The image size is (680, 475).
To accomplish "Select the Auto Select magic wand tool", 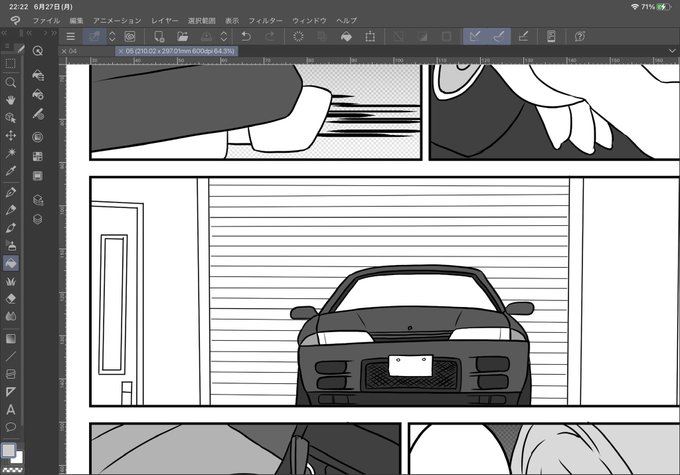I will click(x=10, y=153).
